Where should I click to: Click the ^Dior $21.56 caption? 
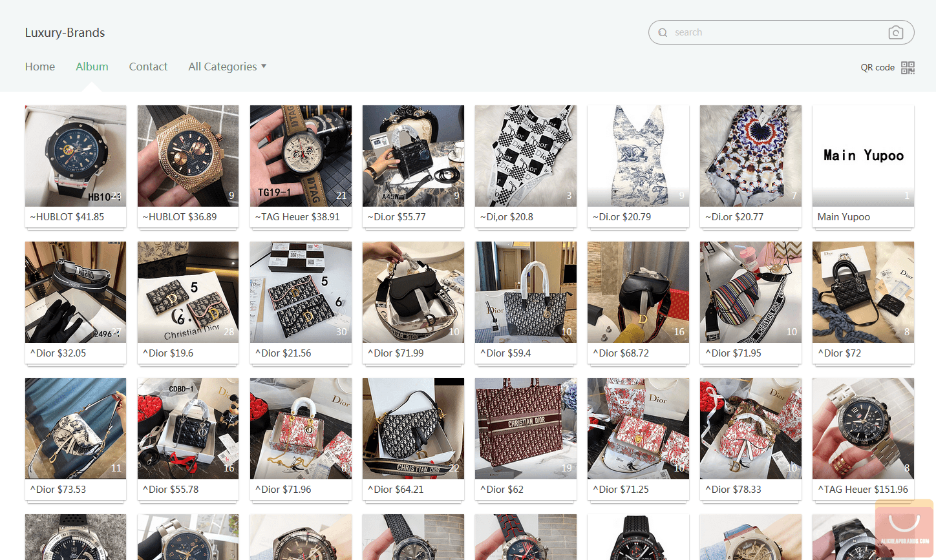tap(283, 353)
